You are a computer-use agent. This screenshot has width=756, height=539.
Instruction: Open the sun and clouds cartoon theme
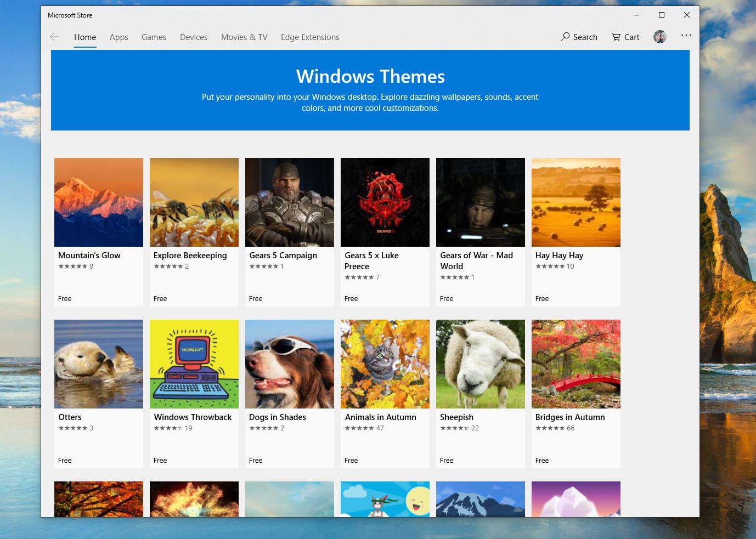[x=385, y=499]
